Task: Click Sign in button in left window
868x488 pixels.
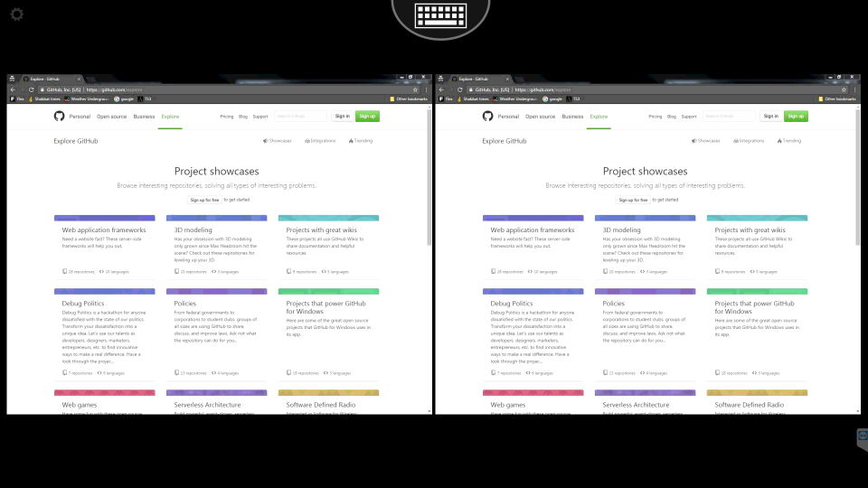Action: [x=342, y=117]
